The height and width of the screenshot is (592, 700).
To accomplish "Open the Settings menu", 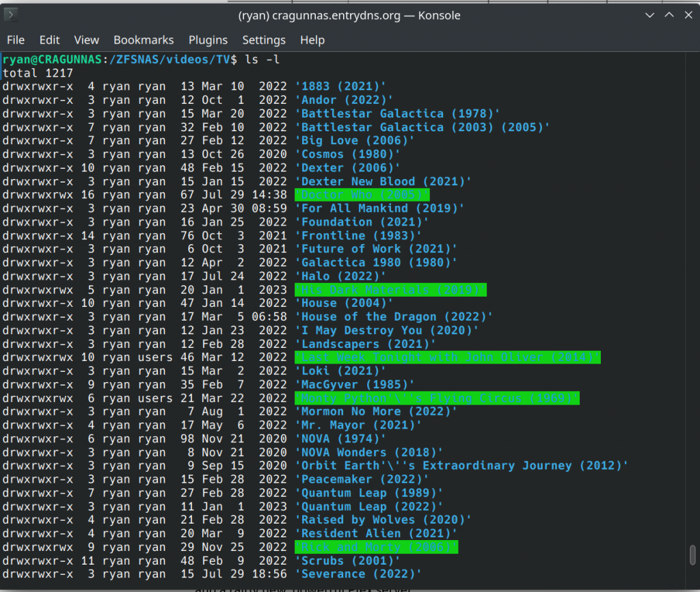I will coord(264,40).
